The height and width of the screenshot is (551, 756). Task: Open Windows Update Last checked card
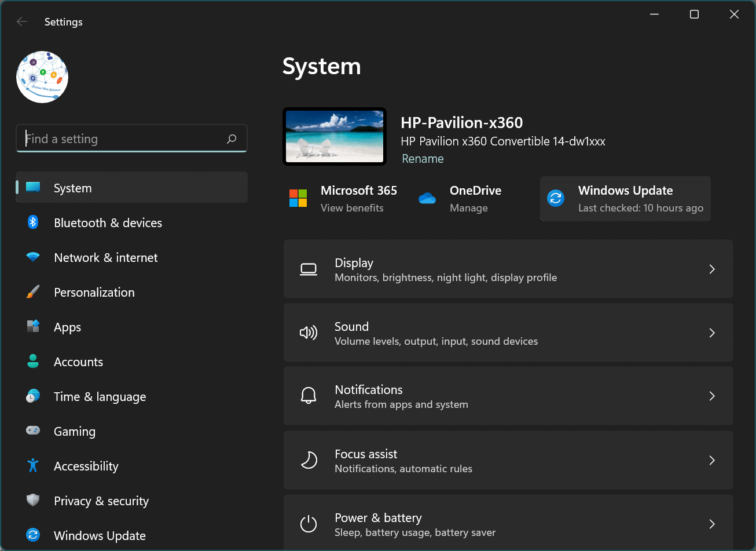pyautogui.click(x=625, y=199)
